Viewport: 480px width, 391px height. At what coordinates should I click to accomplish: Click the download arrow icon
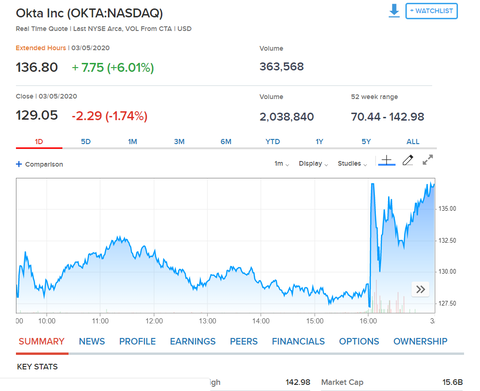click(394, 11)
